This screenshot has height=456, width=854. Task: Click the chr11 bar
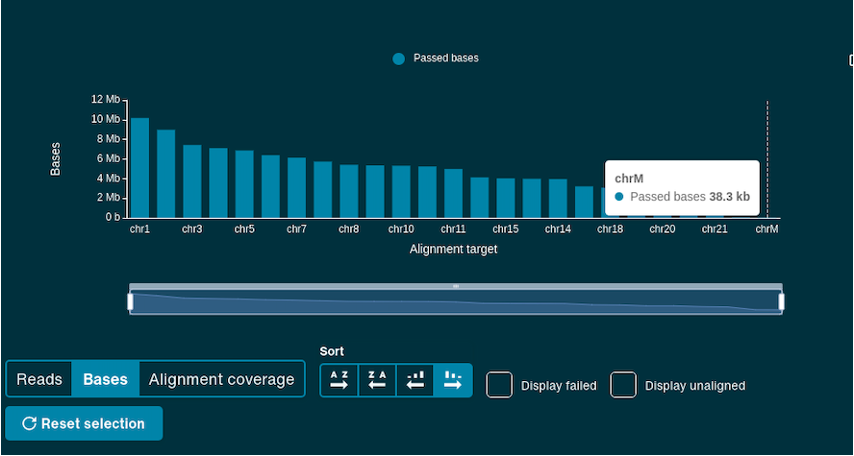(x=454, y=193)
